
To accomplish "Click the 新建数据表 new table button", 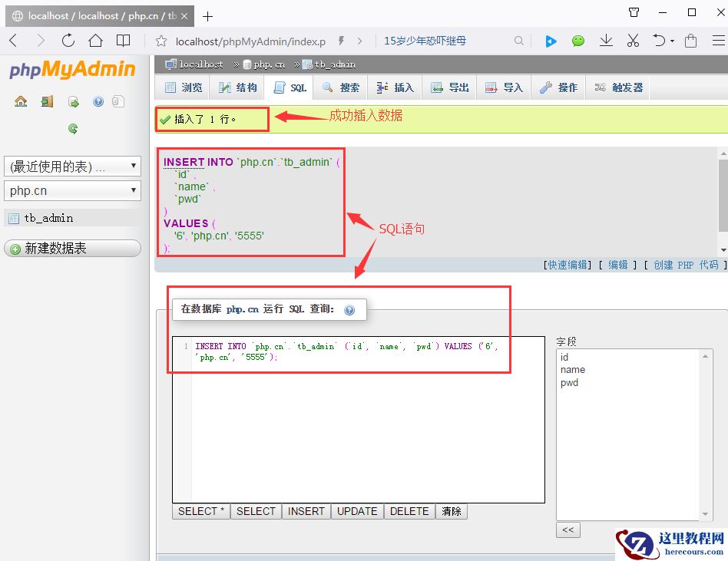I will [x=72, y=248].
